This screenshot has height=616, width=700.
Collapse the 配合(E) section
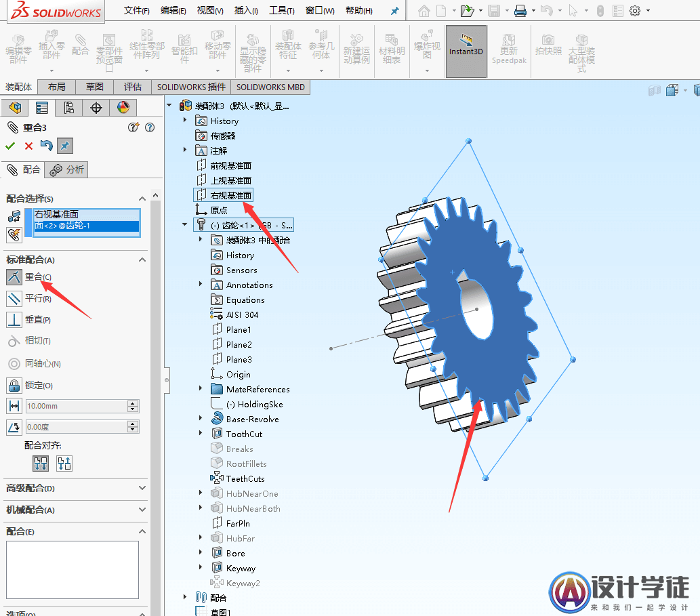click(142, 531)
